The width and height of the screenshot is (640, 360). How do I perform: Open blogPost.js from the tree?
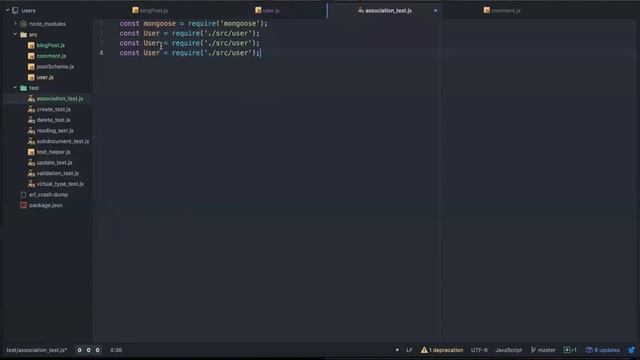pyautogui.click(x=51, y=45)
